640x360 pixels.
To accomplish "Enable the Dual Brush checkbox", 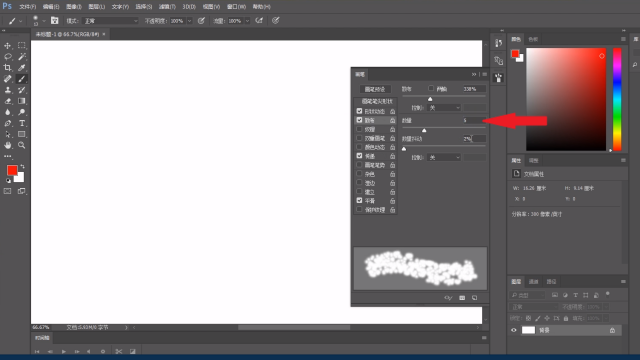I will 359,138.
